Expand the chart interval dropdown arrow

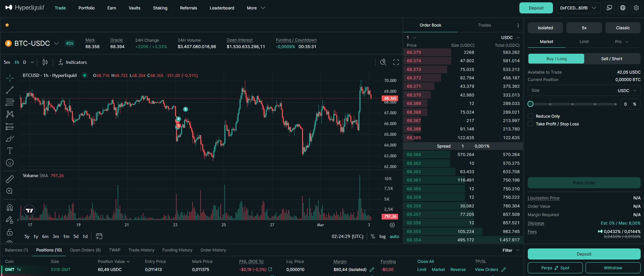point(32,62)
